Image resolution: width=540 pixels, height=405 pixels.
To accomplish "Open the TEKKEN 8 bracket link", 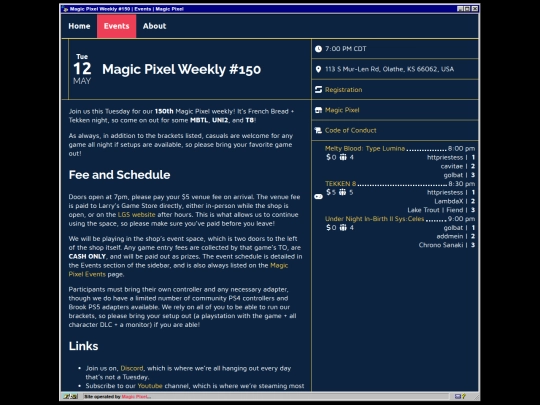I will tap(341, 184).
